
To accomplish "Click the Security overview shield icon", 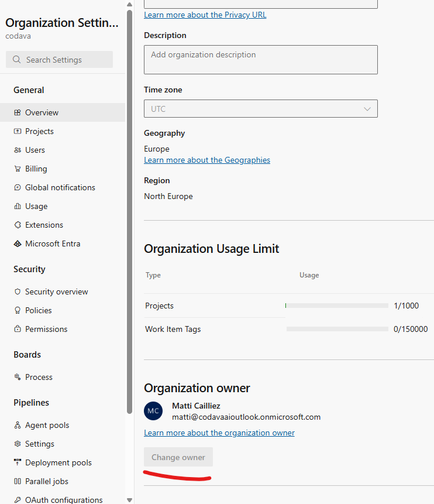I will (x=18, y=292).
